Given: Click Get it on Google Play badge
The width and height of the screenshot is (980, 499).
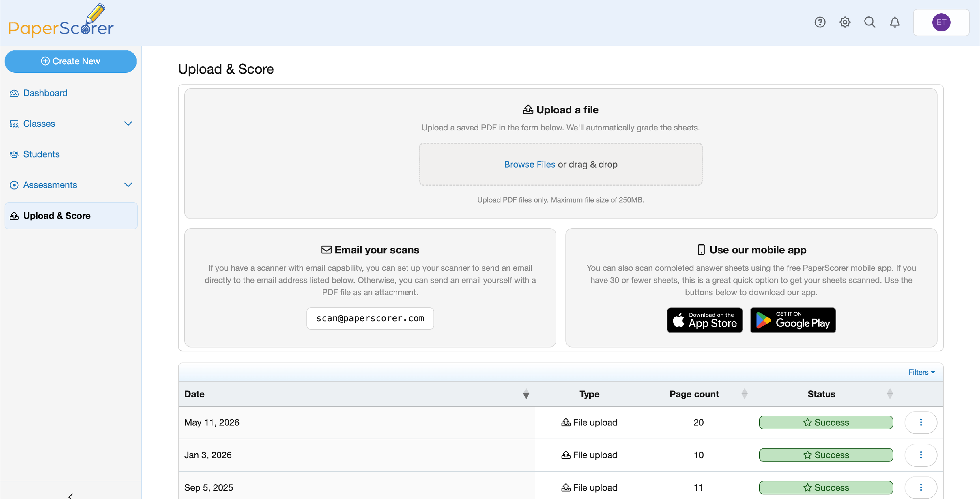Looking at the screenshot, I should (793, 320).
